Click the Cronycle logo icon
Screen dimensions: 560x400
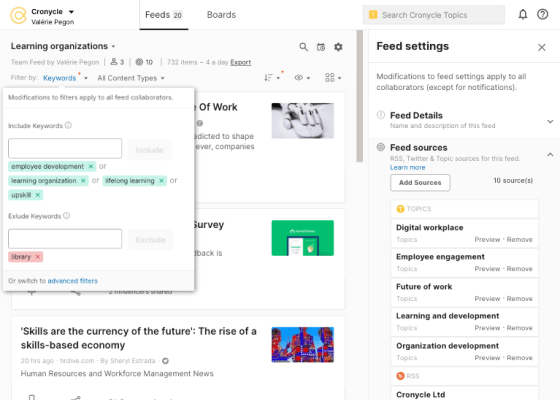coord(18,15)
